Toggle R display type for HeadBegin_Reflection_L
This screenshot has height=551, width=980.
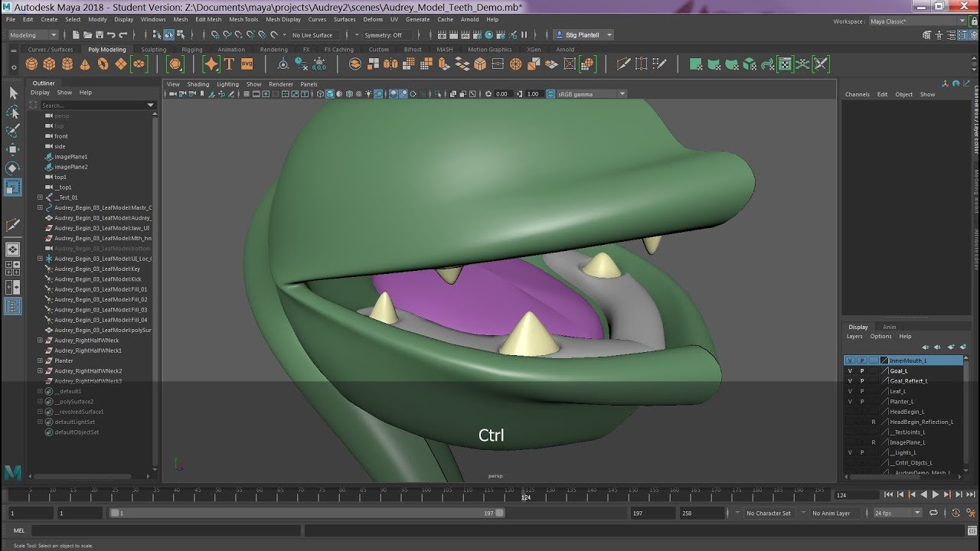[x=874, y=422]
